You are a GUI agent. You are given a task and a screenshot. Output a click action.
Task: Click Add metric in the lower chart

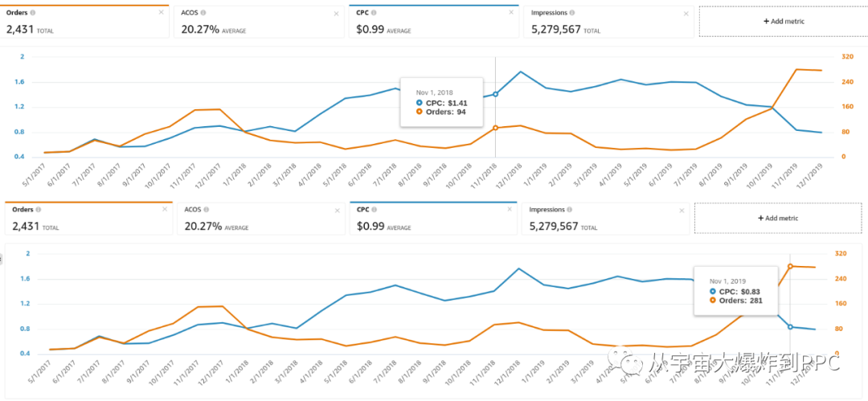coord(777,218)
